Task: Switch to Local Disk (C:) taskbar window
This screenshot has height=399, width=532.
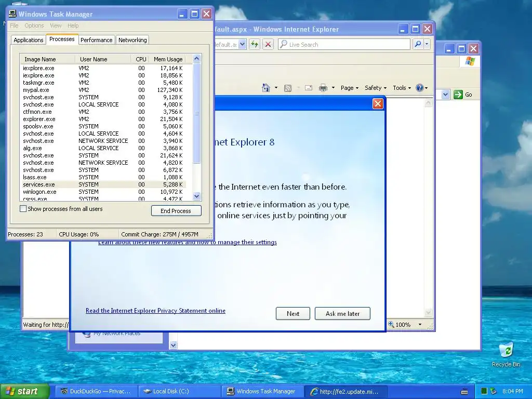Action: [180, 391]
